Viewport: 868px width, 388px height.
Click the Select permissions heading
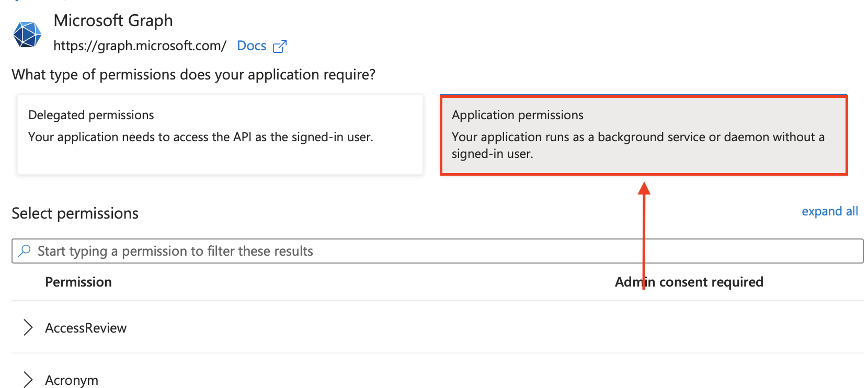(x=75, y=213)
